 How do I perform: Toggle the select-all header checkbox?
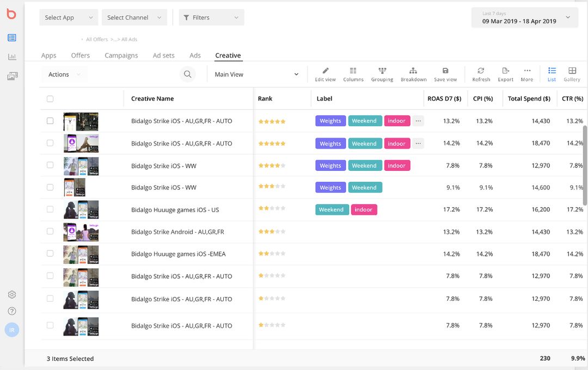pyautogui.click(x=50, y=98)
